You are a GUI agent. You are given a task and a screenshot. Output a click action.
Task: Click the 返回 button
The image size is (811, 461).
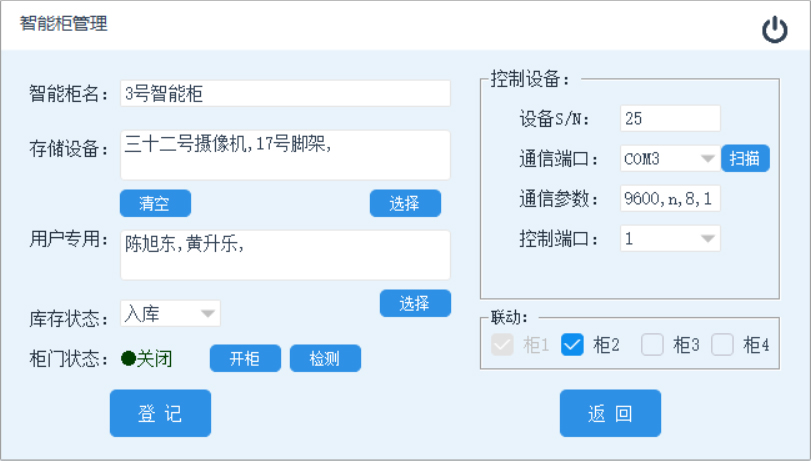(x=610, y=414)
